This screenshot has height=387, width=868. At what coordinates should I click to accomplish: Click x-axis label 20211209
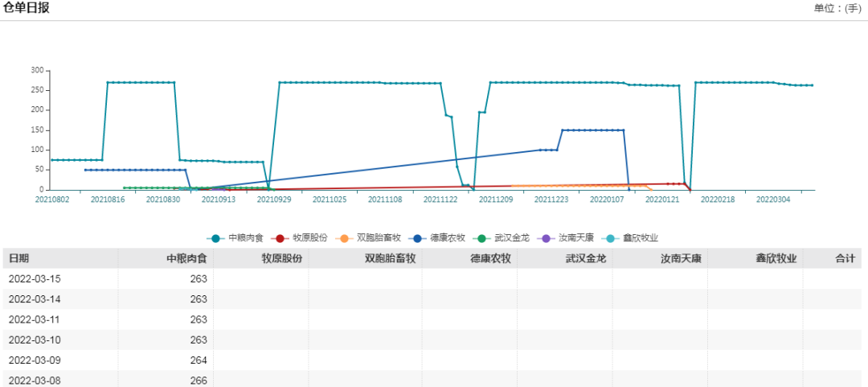pos(496,199)
